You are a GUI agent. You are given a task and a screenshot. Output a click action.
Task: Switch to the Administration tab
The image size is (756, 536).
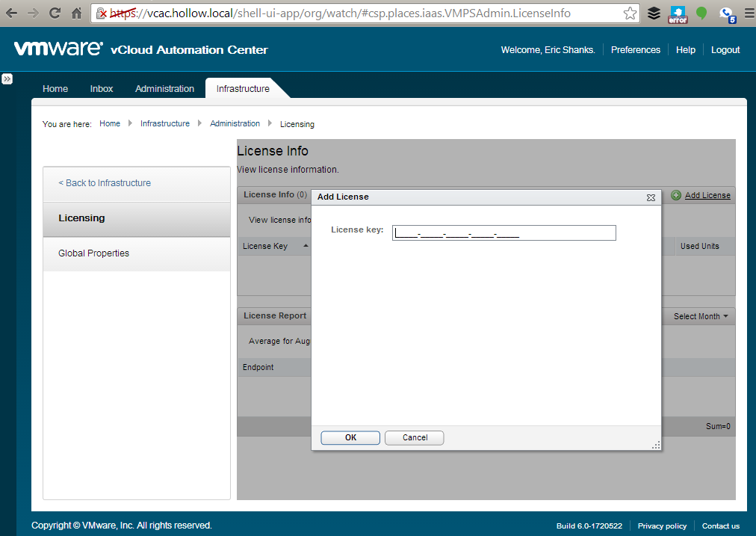[x=164, y=88]
